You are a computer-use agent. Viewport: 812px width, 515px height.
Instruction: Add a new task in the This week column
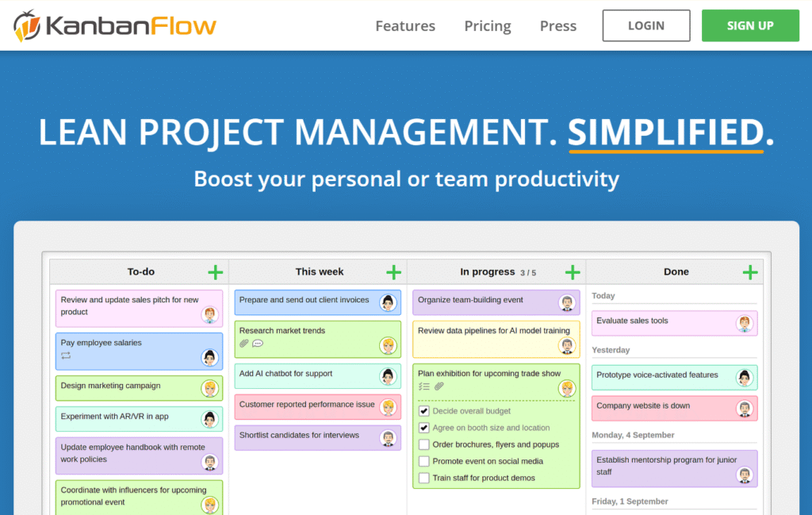pyautogui.click(x=393, y=272)
